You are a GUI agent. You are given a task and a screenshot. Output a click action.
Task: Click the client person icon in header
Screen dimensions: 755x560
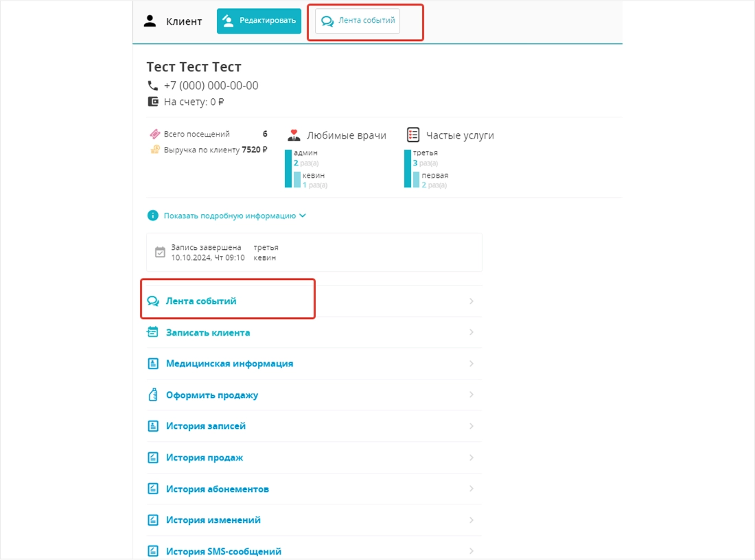click(x=150, y=21)
